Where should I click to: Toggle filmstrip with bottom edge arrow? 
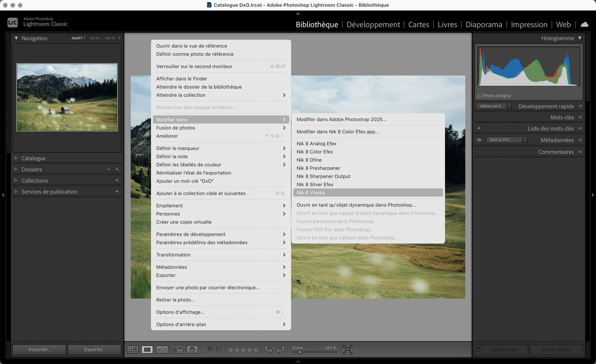(x=298, y=361)
